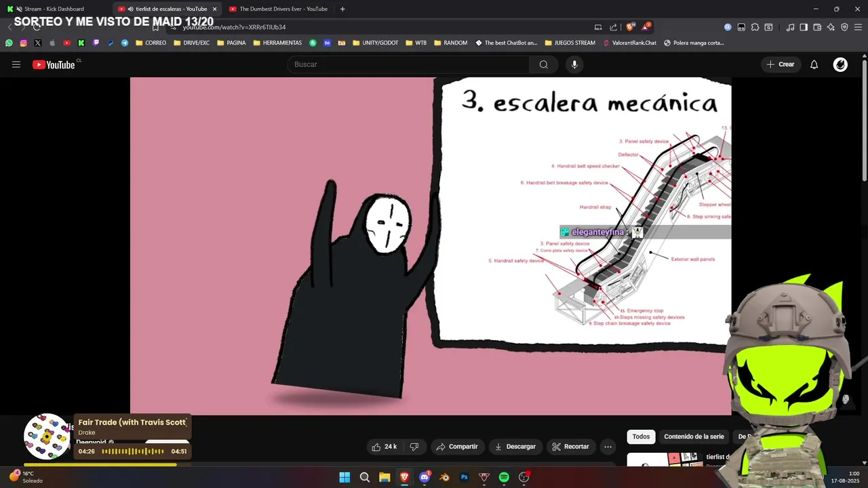Expand the CORREO bookmarks folder

click(x=151, y=43)
